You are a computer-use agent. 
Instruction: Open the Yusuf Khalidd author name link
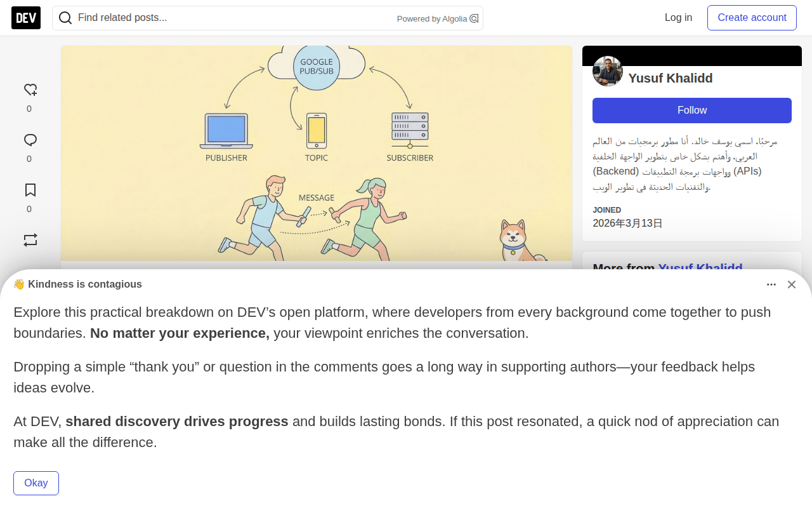pyautogui.click(x=671, y=78)
